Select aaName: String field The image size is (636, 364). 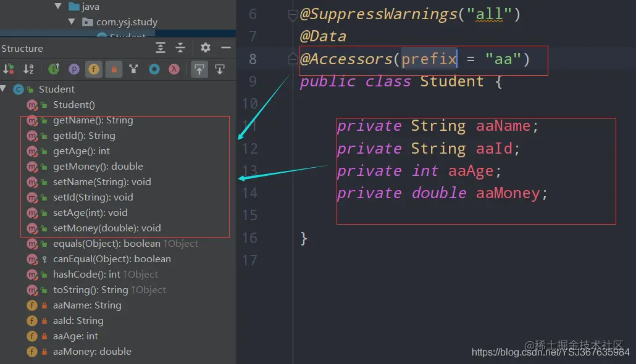tap(87, 305)
